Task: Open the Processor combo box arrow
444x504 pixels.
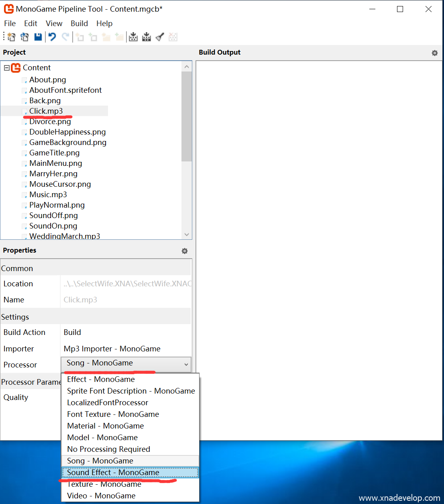Action: pyautogui.click(x=186, y=364)
